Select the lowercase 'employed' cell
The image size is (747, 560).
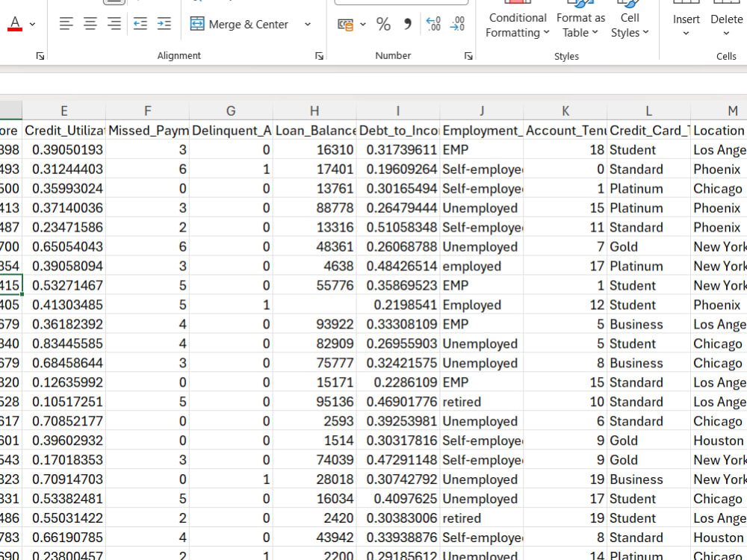482,267
